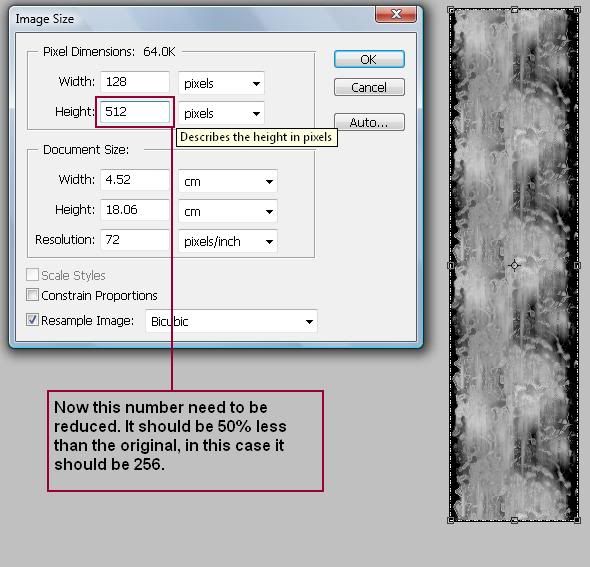590x567 pixels.
Task: Click the Cancel button
Action: click(369, 87)
